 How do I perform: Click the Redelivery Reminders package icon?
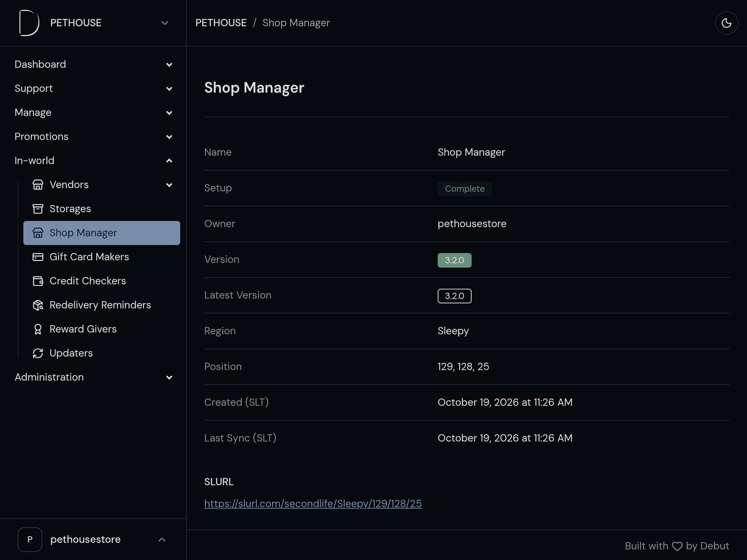tap(38, 305)
